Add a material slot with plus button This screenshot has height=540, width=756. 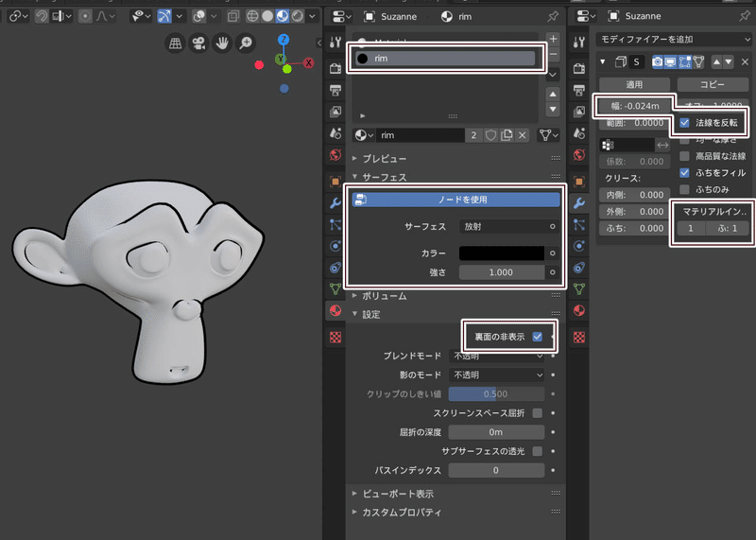tap(553, 39)
